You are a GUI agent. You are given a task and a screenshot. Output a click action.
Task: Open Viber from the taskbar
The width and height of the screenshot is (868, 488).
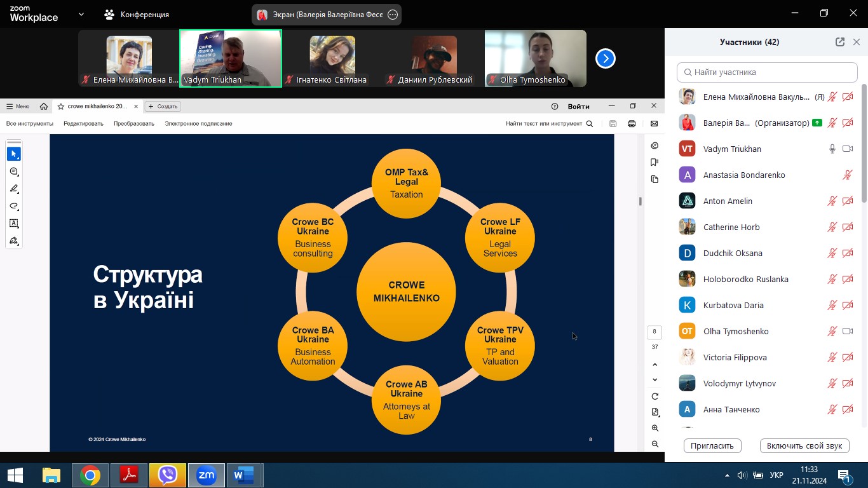click(168, 475)
